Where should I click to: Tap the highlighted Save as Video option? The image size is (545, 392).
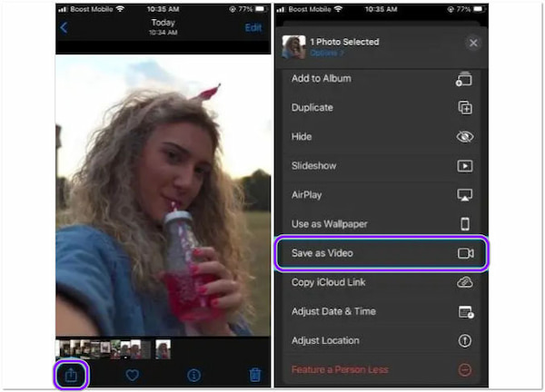click(x=381, y=253)
